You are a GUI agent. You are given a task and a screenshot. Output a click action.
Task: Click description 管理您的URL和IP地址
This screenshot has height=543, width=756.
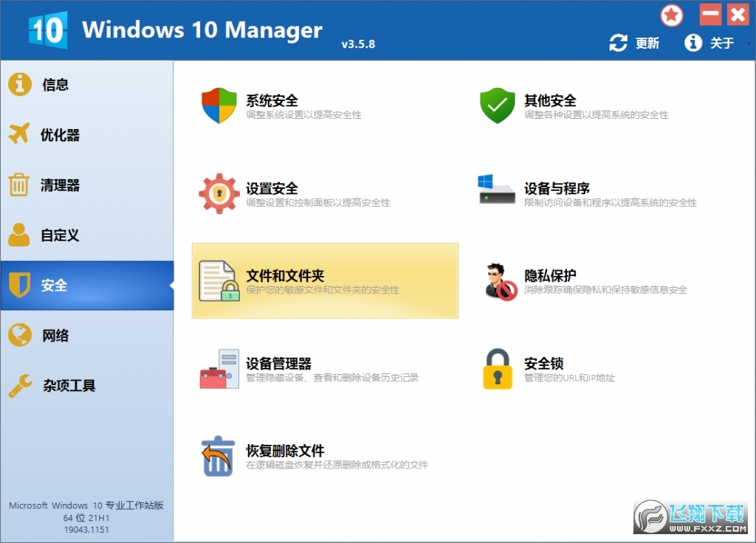tap(569, 377)
